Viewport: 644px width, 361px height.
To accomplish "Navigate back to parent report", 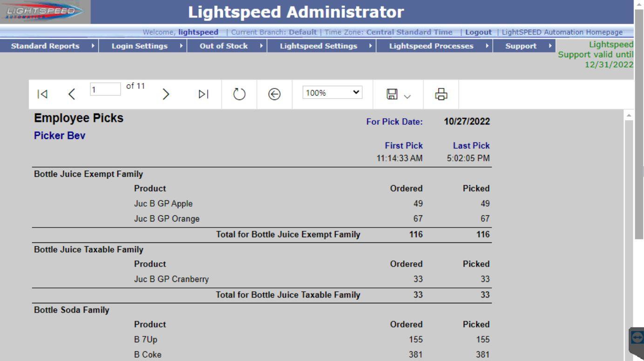I will pos(275,94).
